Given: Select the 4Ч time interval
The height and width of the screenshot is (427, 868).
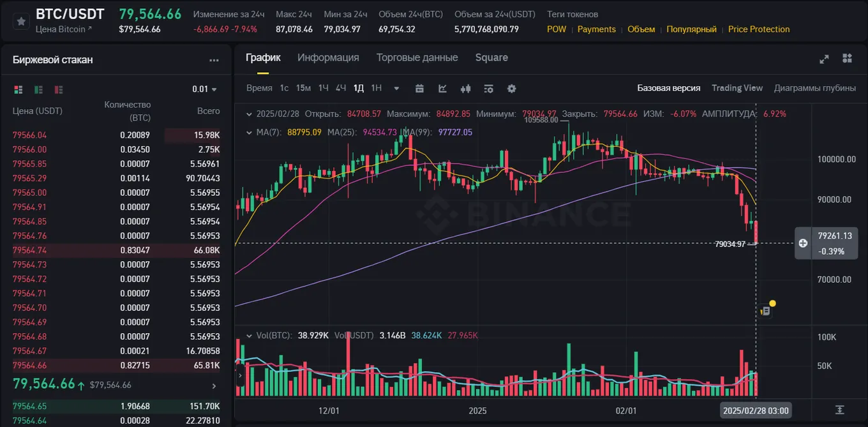Looking at the screenshot, I should pos(341,88).
